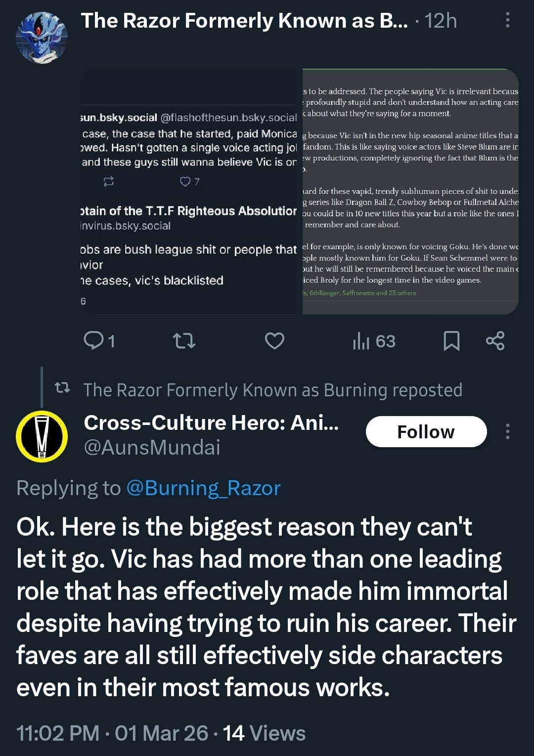Viewport: 534px width, 756px height.
Task: Follow Cross-Culture Hero account
Action: pyautogui.click(x=426, y=431)
